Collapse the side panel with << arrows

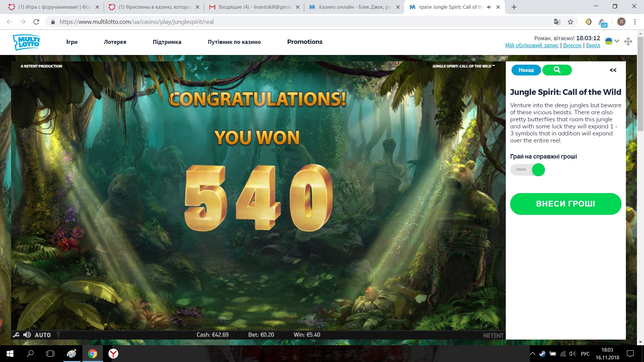[x=613, y=70]
